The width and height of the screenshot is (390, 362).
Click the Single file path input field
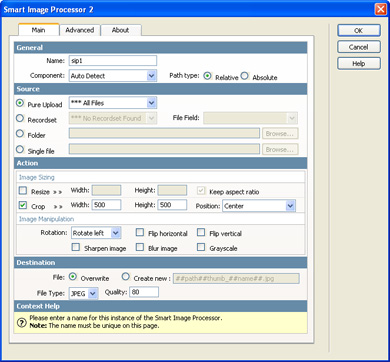pyautogui.click(x=164, y=149)
